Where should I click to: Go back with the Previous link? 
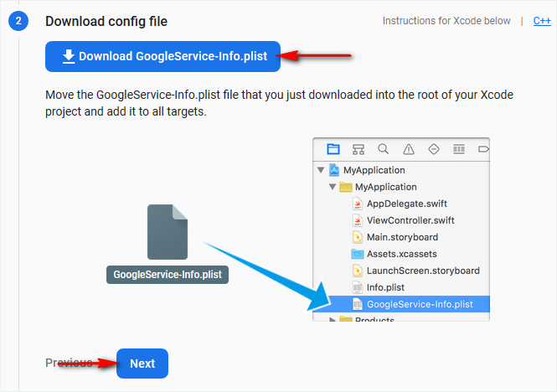coord(69,364)
